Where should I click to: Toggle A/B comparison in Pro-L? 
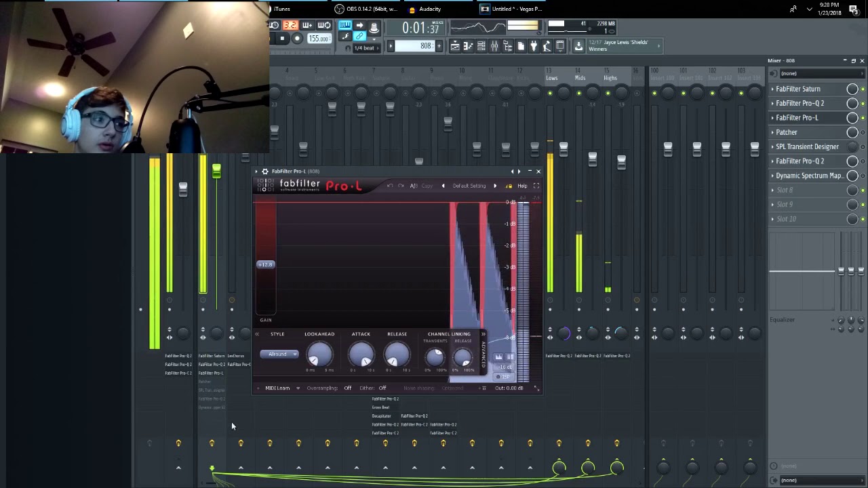(x=413, y=186)
